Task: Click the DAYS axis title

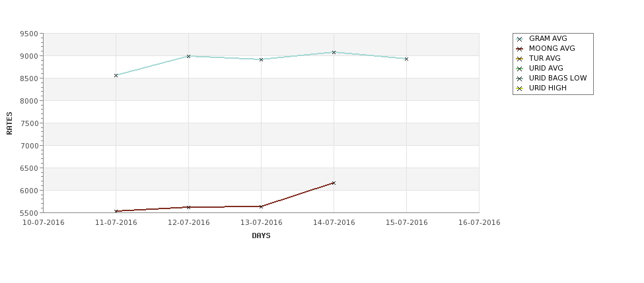Action: point(261,236)
